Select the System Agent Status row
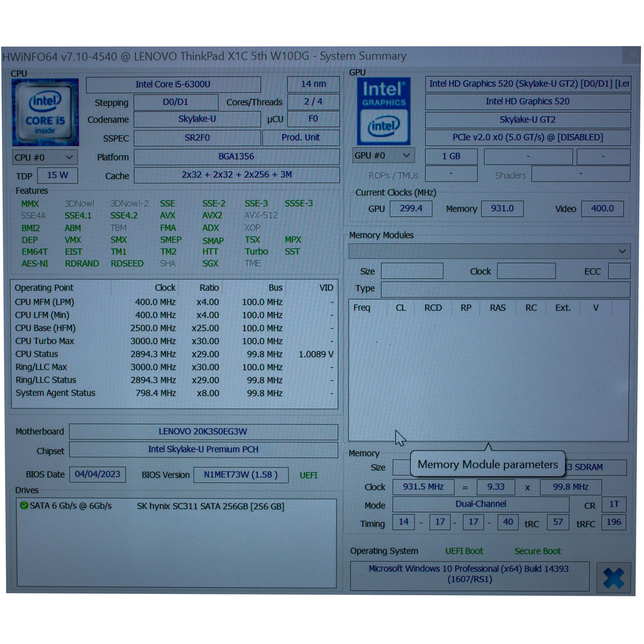Screen dimensions: 644x644 [174, 393]
